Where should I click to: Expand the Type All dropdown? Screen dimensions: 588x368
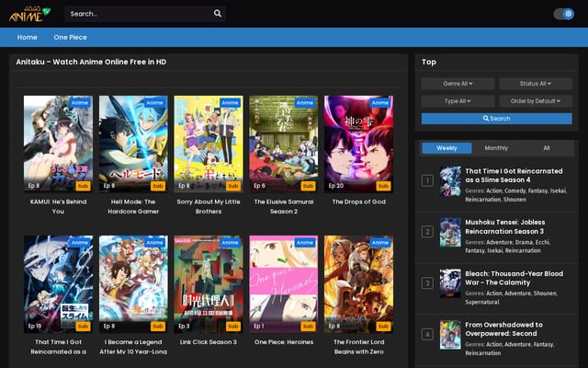click(458, 101)
